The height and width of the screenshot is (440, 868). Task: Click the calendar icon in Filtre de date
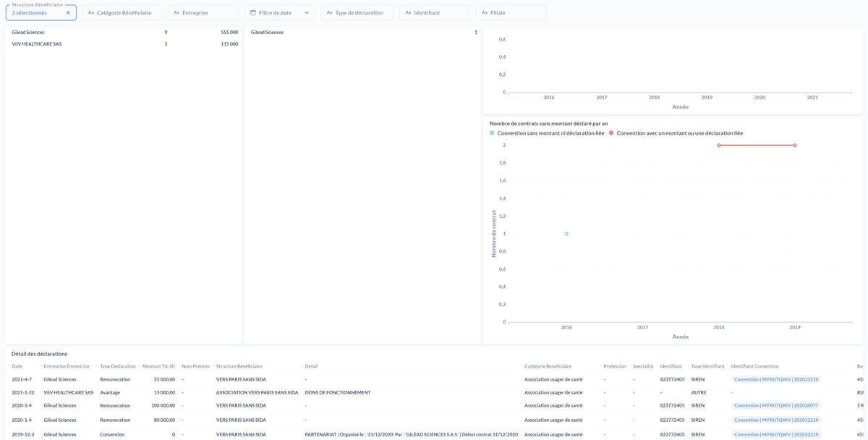(x=253, y=13)
